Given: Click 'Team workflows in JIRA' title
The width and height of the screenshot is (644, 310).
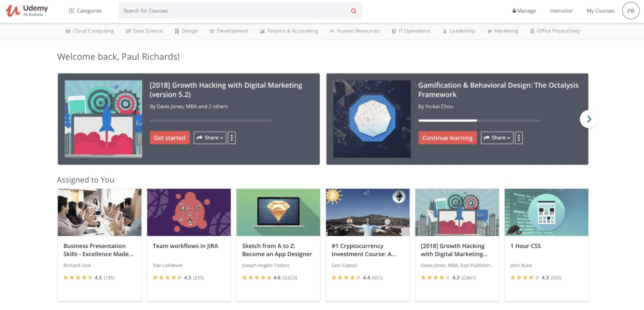Looking at the screenshot, I should tap(185, 246).
